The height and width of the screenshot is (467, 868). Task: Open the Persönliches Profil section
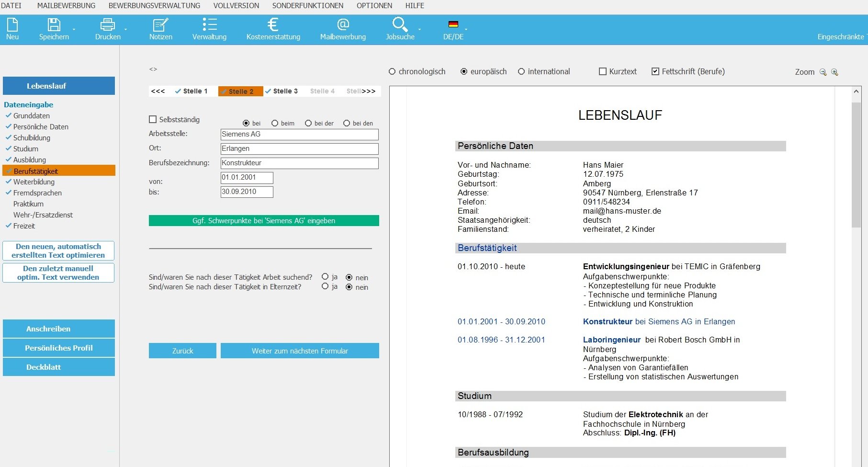click(59, 348)
